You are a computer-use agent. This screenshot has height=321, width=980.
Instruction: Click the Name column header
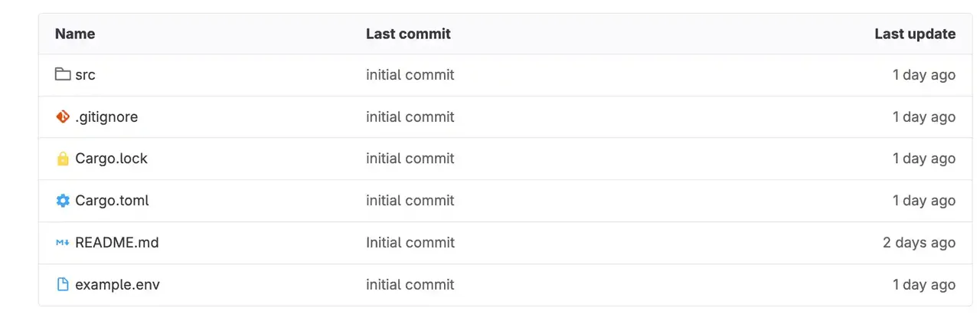(x=75, y=34)
